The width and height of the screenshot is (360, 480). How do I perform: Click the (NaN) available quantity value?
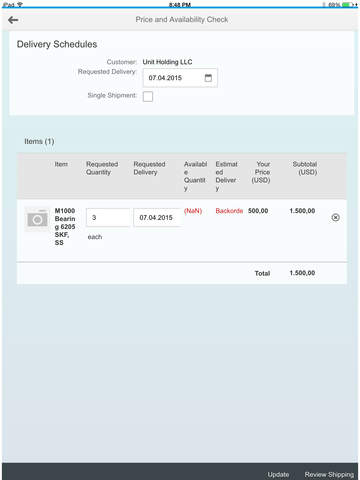193,211
